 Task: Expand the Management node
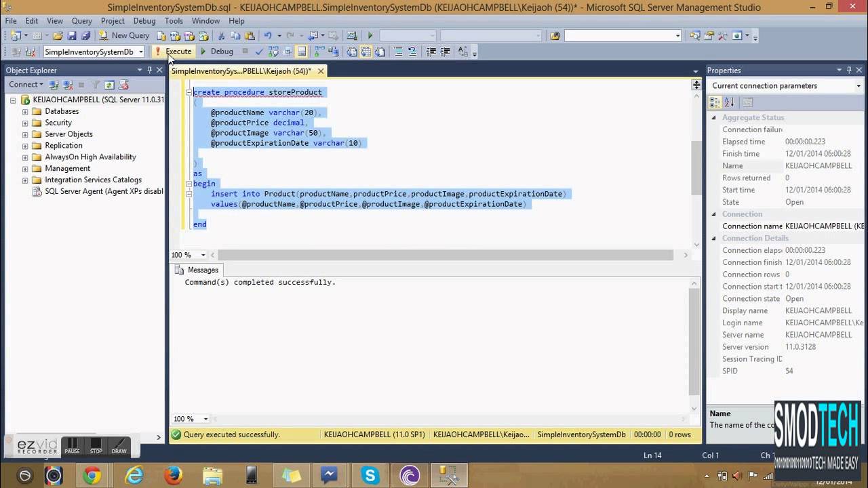pyautogui.click(x=25, y=169)
